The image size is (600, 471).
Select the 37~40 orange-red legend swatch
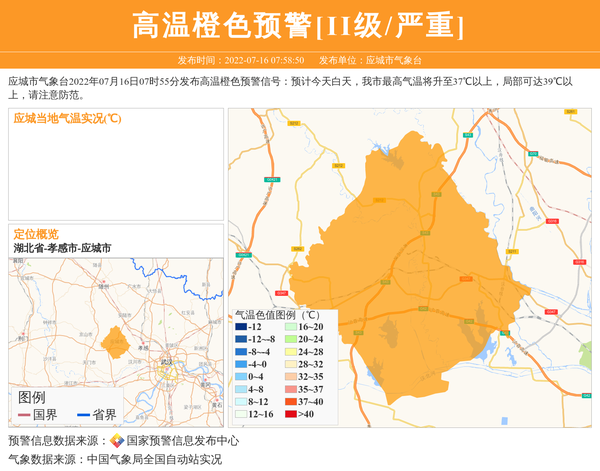click(292, 401)
